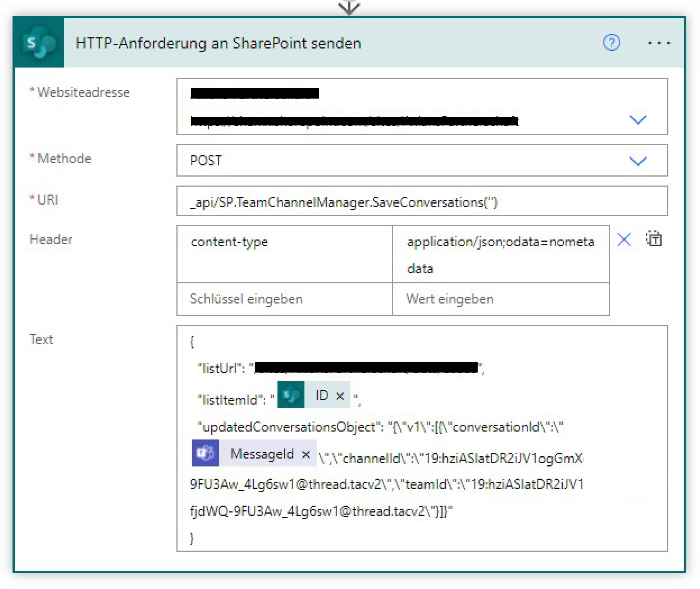This screenshot has height=589, width=700.
Task: Click the Teams icon on the MessageId token
Action: click(x=206, y=453)
